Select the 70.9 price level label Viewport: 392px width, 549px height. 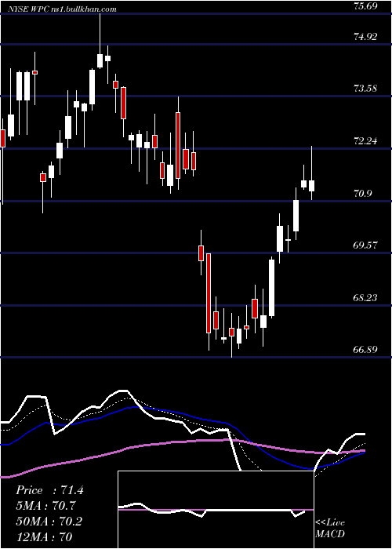tap(363, 193)
